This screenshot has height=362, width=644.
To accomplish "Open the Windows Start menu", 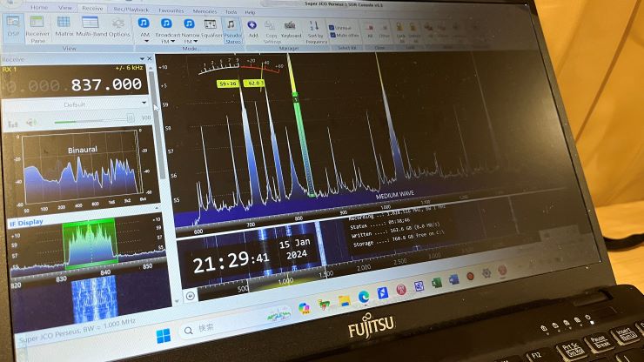I will pos(164,336).
